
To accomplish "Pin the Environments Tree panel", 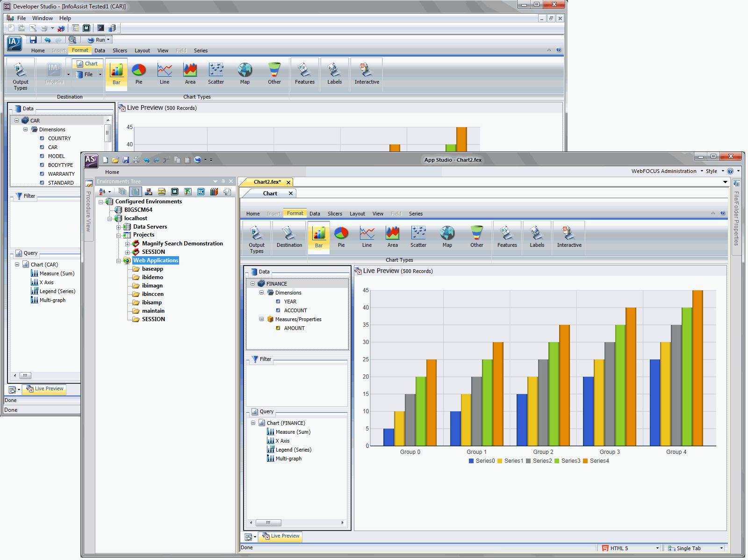I will click(x=223, y=181).
